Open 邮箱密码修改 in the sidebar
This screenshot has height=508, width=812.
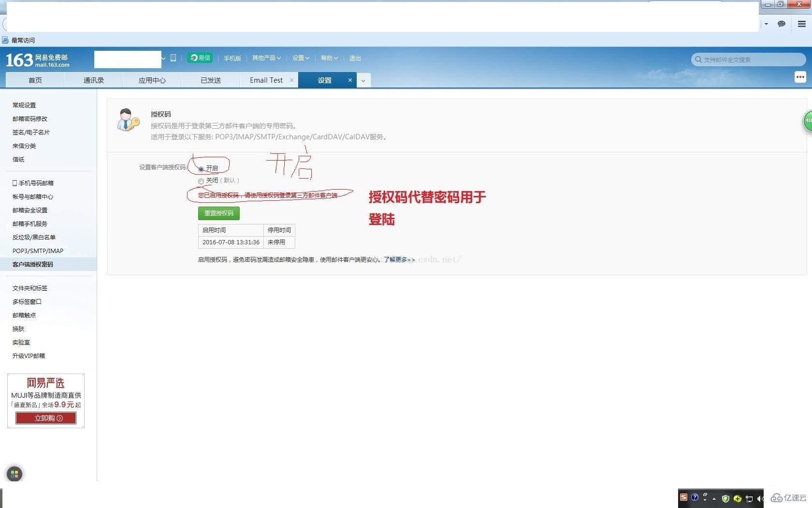tap(30, 119)
